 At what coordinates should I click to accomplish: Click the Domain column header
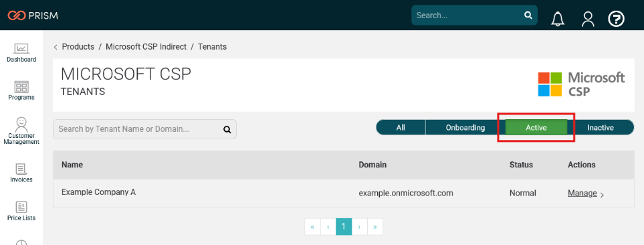[x=372, y=165]
